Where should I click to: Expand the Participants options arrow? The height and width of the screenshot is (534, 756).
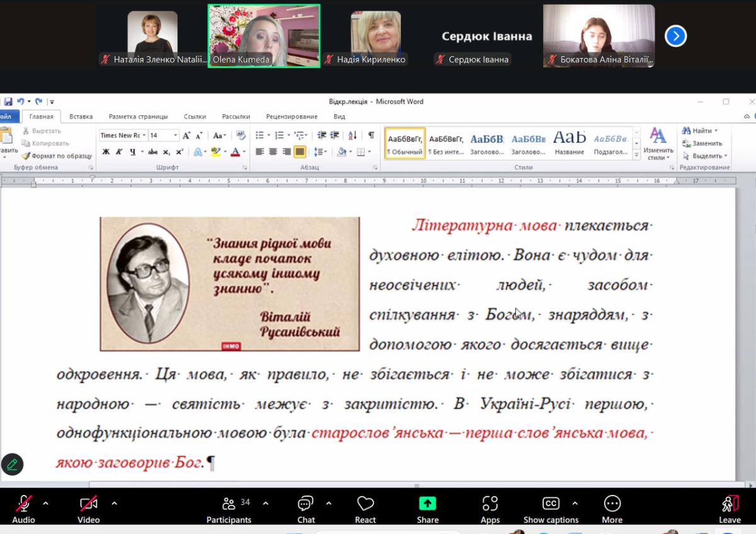coord(265,503)
